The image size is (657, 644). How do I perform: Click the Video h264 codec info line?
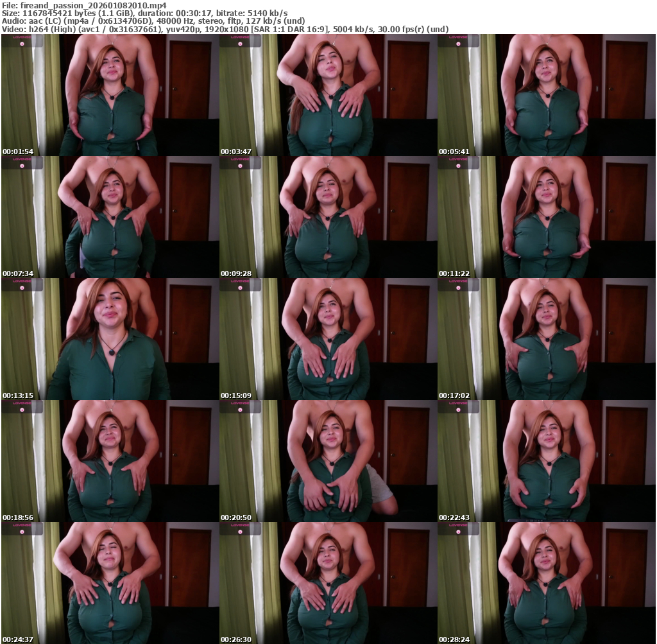[x=225, y=29]
